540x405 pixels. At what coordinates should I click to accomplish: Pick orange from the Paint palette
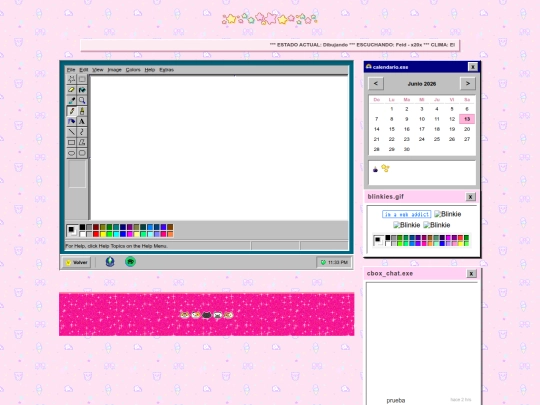click(170, 234)
